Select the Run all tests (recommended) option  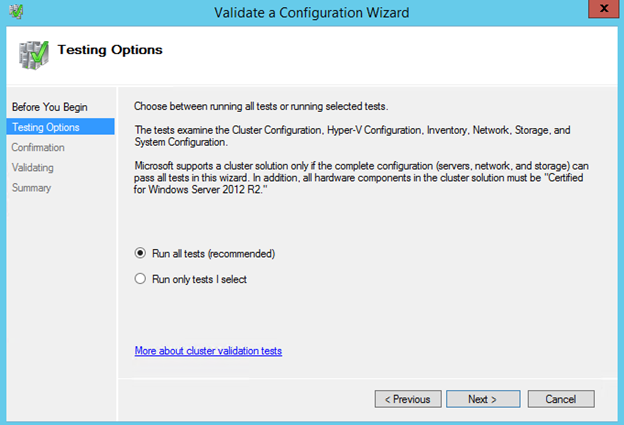[x=141, y=253]
